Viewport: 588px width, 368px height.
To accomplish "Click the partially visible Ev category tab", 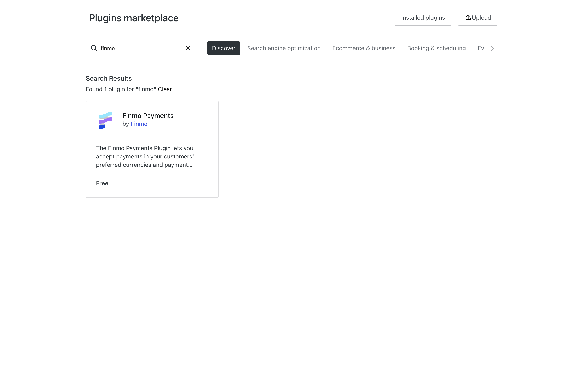I will [x=480, y=48].
